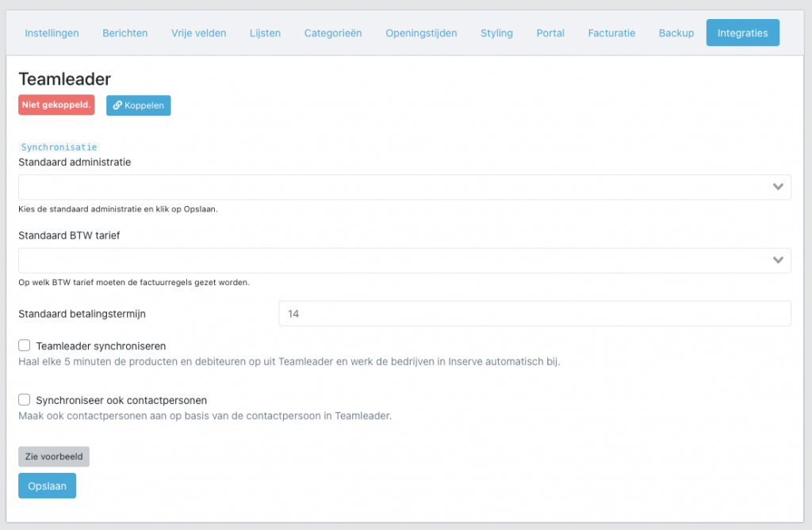This screenshot has width=812, height=530.
Task: Click the hint 'Kies de standaard administratie en klik op Opslaan.'
Action: coord(118,209)
